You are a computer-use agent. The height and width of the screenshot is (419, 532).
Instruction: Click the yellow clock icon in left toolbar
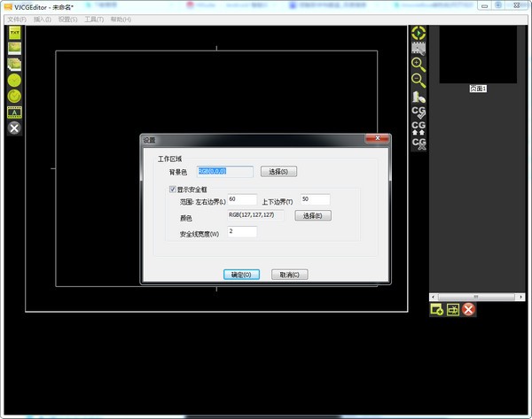click(14, 80)
